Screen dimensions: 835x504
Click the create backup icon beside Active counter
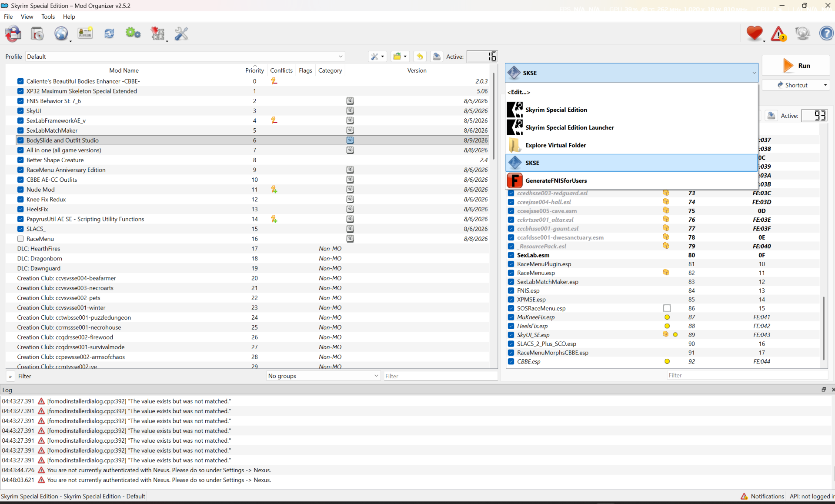click(436, 57)
